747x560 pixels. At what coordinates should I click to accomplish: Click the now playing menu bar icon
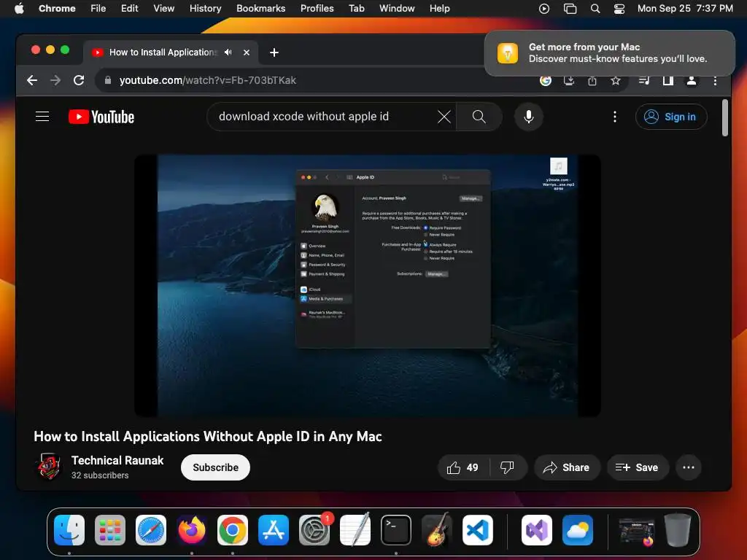click(x=544, y=9)
